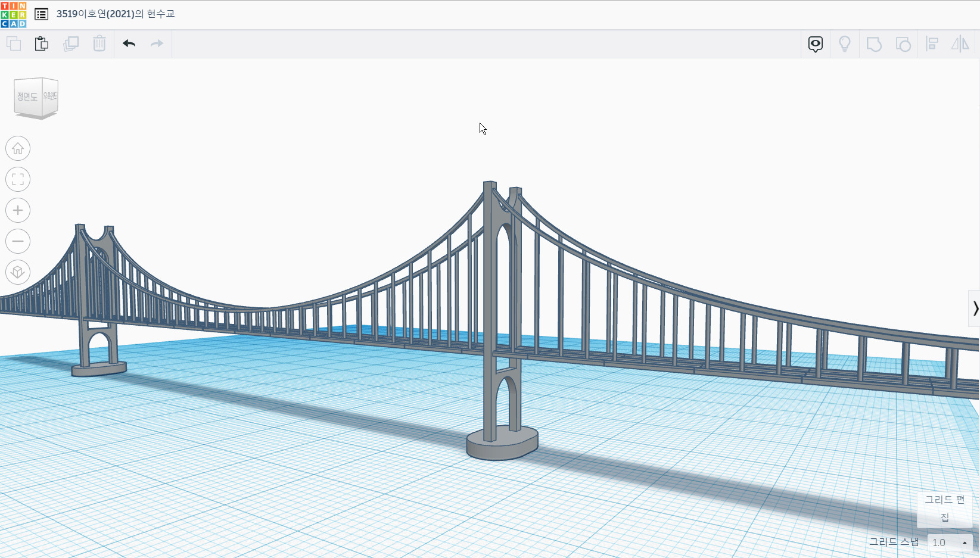Undo the last action
980x558 pixels.
tap(129, 43)
